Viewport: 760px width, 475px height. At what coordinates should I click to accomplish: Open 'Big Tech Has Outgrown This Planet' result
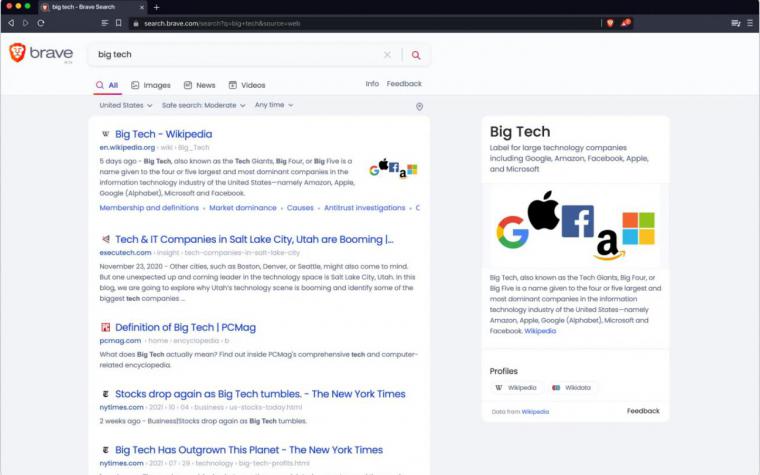pos(249,450)
